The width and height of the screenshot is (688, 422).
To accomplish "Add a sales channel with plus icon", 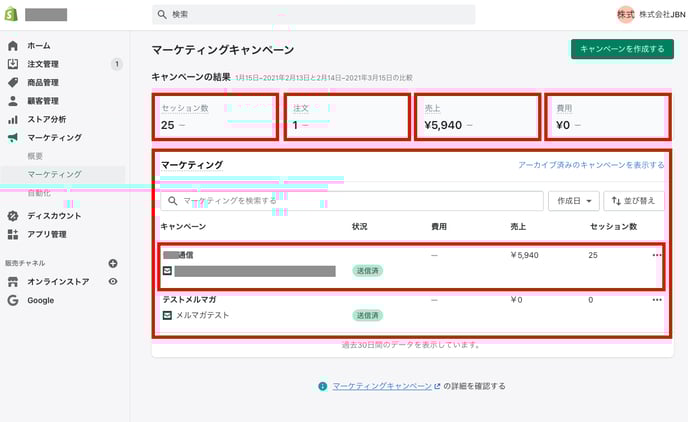I will tap(113, 263).
